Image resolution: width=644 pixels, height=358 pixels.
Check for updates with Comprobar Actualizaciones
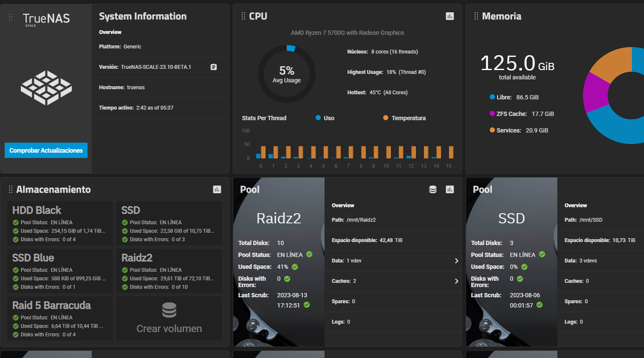click(46, 150)
